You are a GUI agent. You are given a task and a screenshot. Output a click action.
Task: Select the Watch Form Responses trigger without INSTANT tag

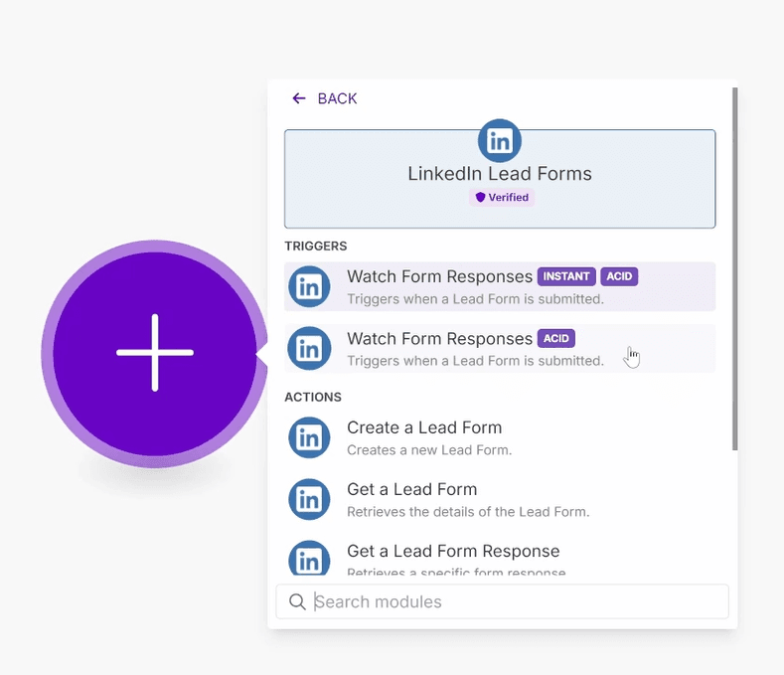[x=439, y=339]
